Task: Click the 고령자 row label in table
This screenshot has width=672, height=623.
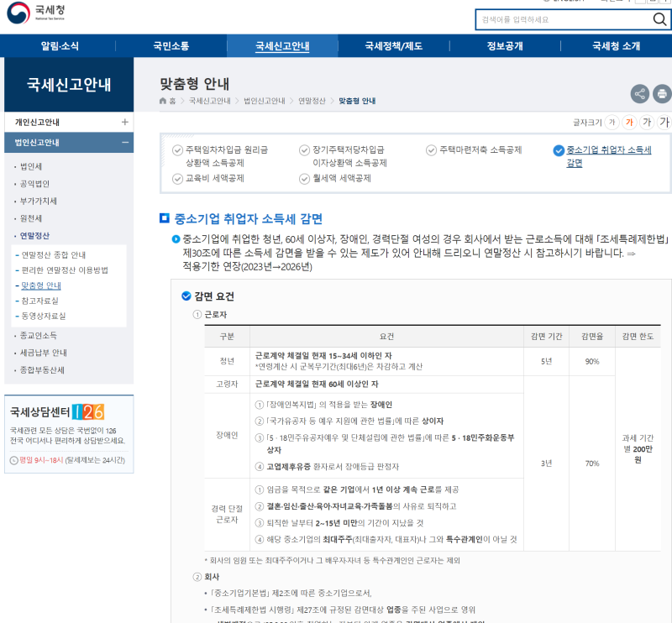Action: pos(227,385)
